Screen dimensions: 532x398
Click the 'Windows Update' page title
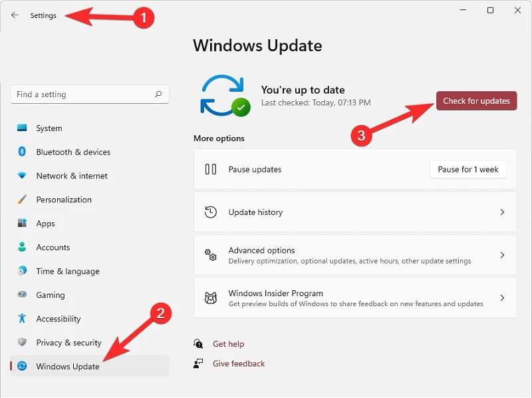(x=257, y=45)
